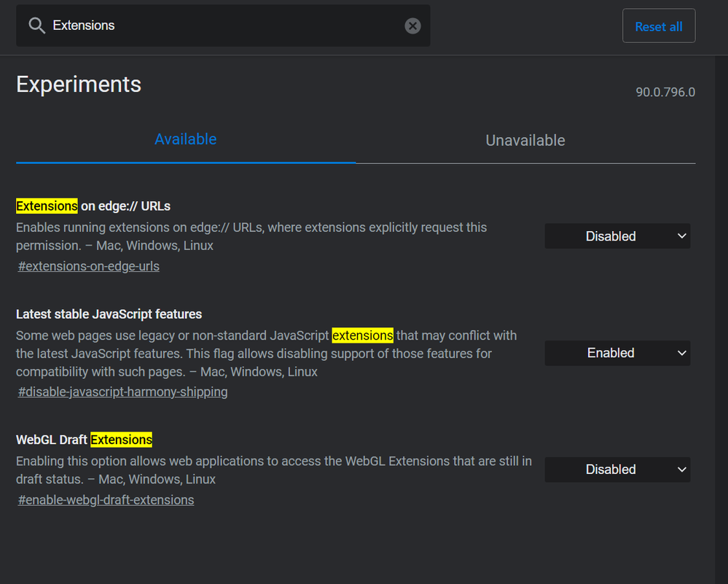The height and width of the screenshot is (584, 728).
Task: Switch to the Available tab
Action: pyautogui.click(x=185, y=139)
